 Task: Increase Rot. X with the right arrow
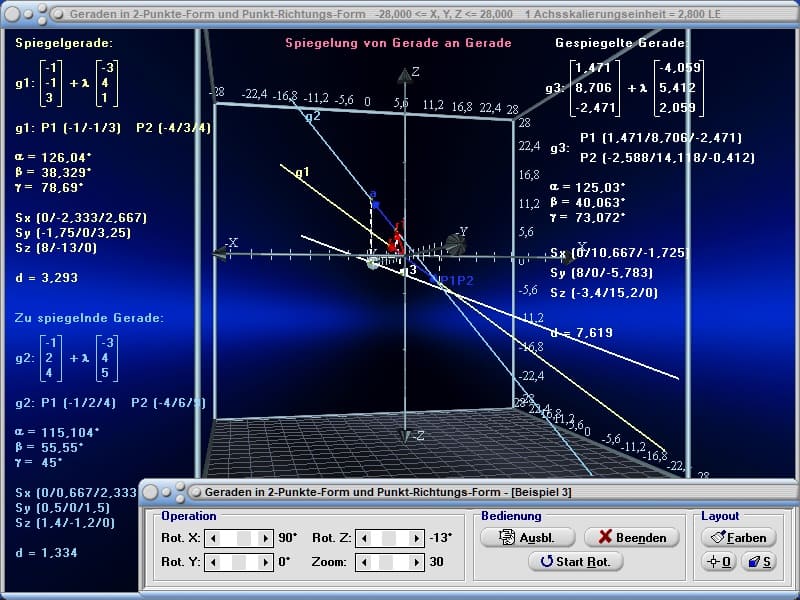[265, 538]
